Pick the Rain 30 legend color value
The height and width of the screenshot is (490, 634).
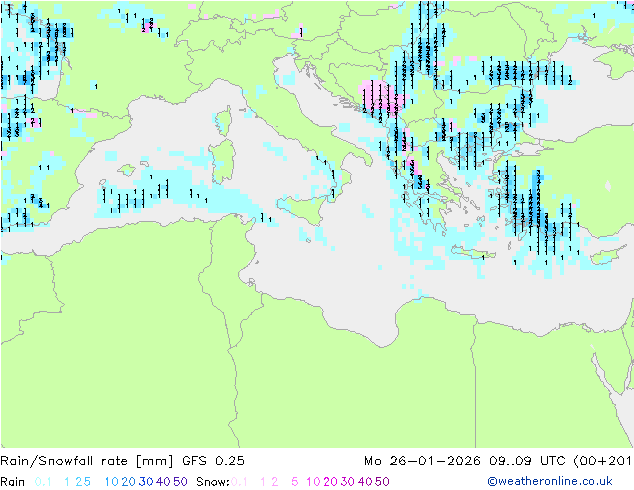[146, 482]
